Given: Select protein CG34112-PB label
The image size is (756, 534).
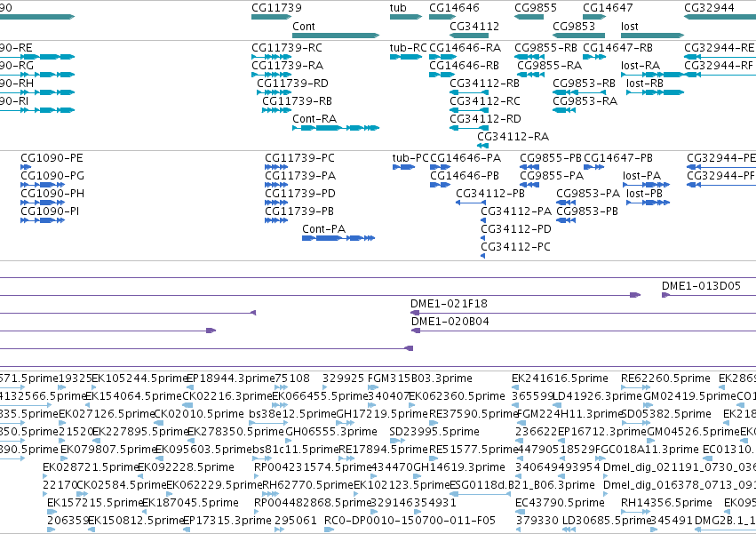Looking at the screenshot, I should tap(490, 194).
